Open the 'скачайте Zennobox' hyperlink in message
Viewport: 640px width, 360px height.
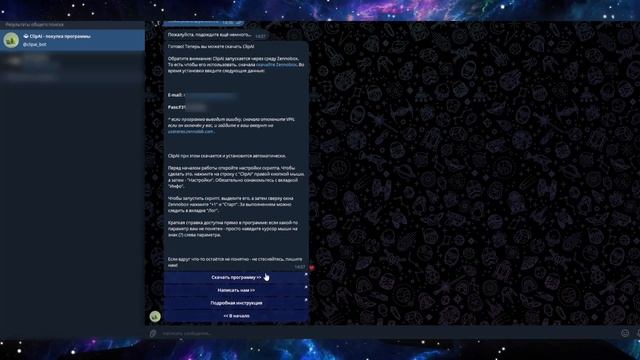point(276,64)
